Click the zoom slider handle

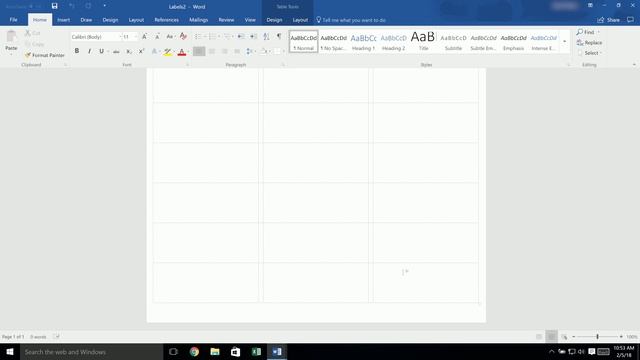pyautogui.click(x=597, y=337)
